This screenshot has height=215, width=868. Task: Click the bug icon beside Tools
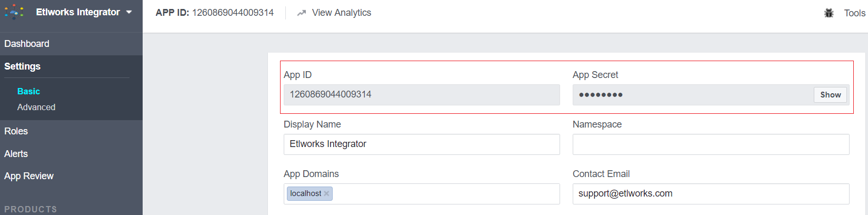[829, 13]
